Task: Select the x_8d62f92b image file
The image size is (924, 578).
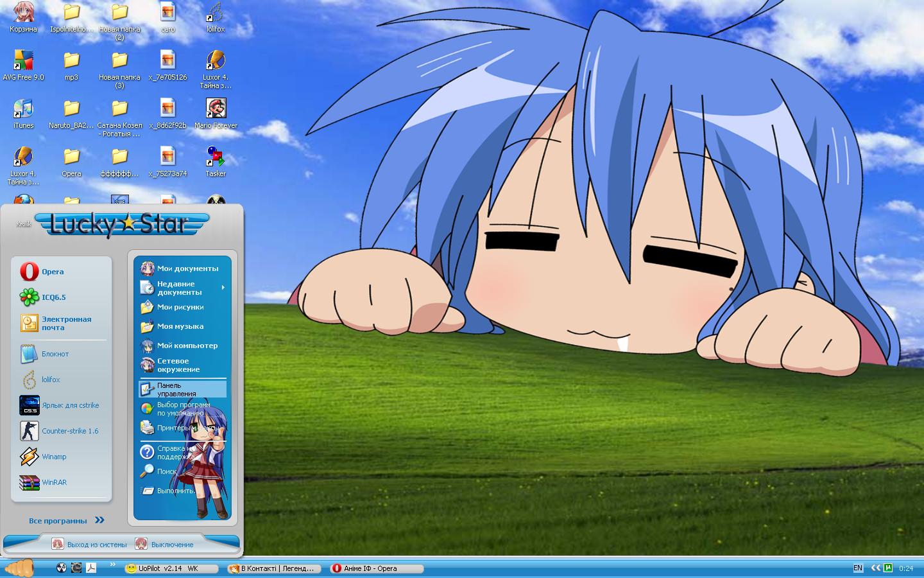Action: coord(167,114)
